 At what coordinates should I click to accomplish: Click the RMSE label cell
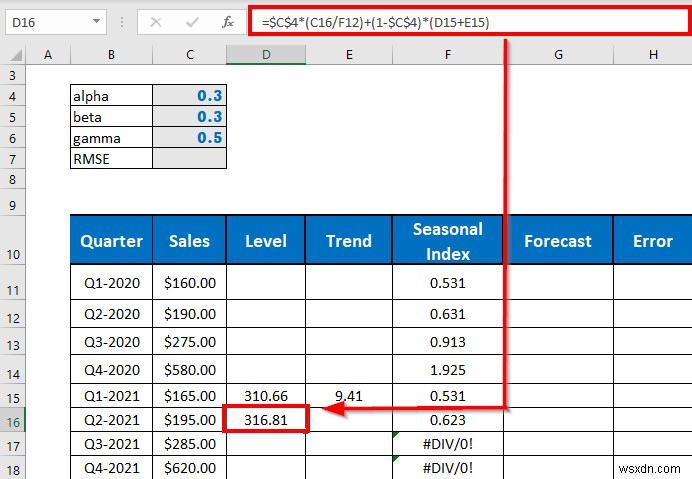coord(111,158)
